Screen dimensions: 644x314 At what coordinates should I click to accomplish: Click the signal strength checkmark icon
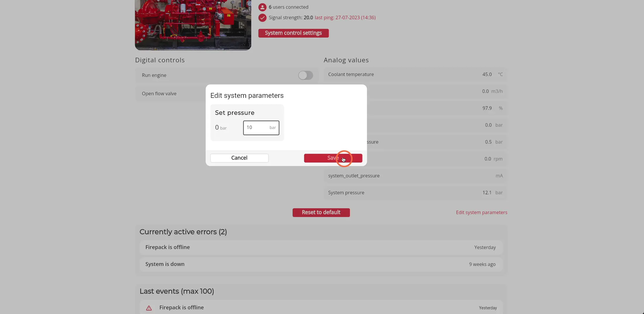pos(262,18)
